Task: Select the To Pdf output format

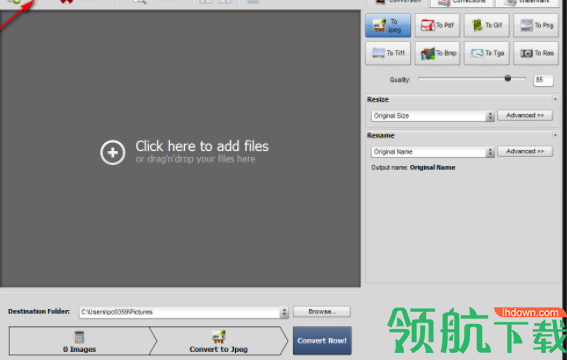Action: tap(437, 25)
